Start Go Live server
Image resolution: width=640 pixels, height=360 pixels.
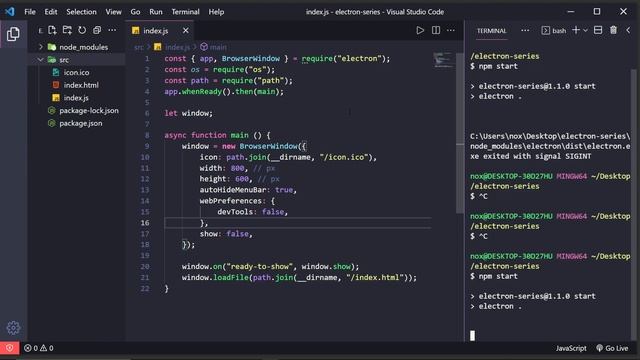[x=612, y=348]
